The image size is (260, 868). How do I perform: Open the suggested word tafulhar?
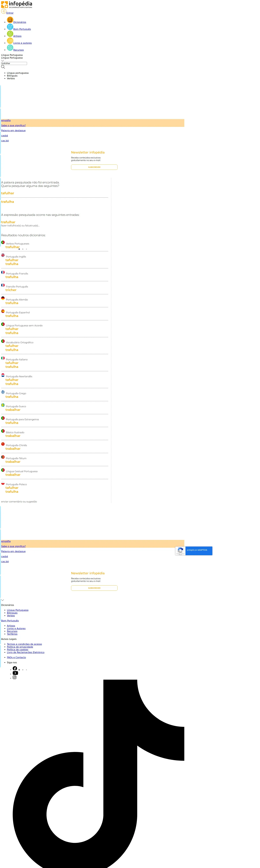pos(7,193)
